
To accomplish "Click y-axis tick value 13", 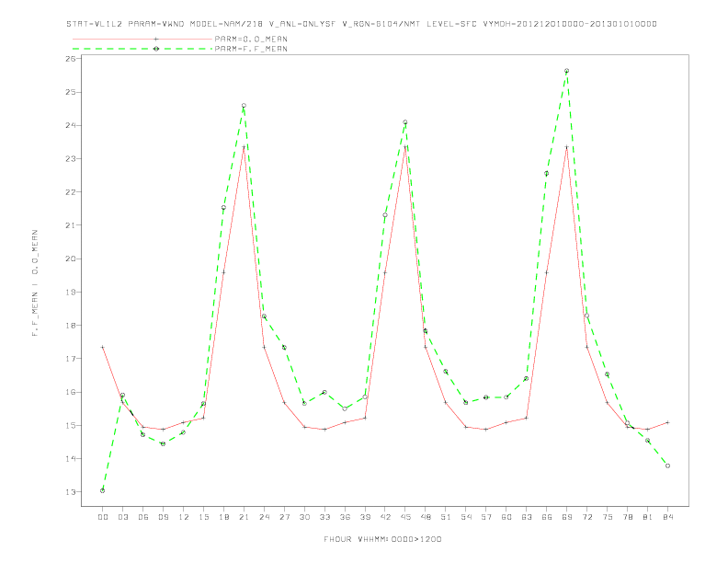I will coord(70,492).
